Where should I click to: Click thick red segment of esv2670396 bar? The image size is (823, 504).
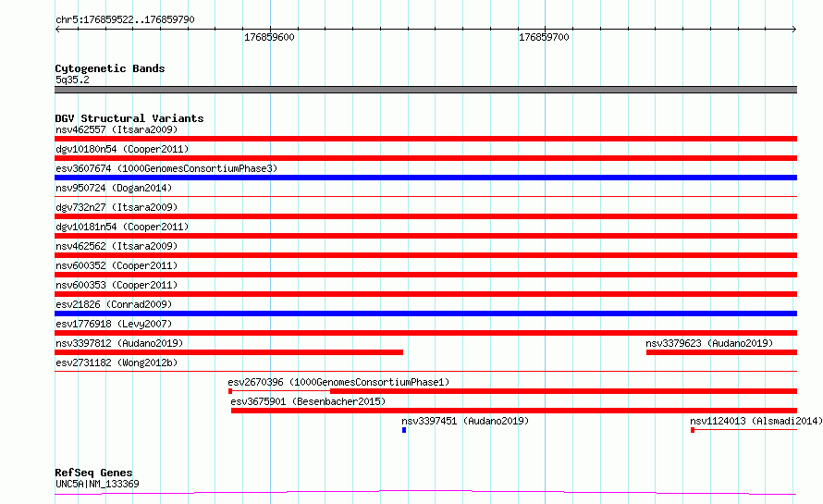coord(564,391)
